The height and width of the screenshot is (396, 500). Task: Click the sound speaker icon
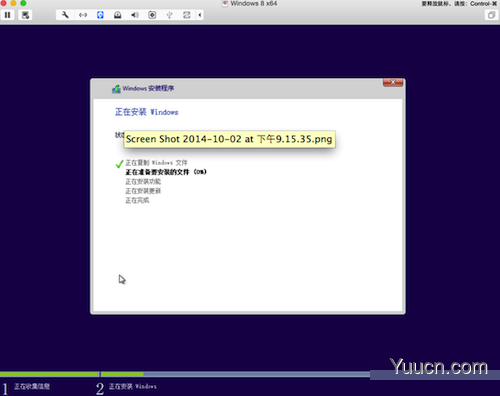[x=135, y=15]
